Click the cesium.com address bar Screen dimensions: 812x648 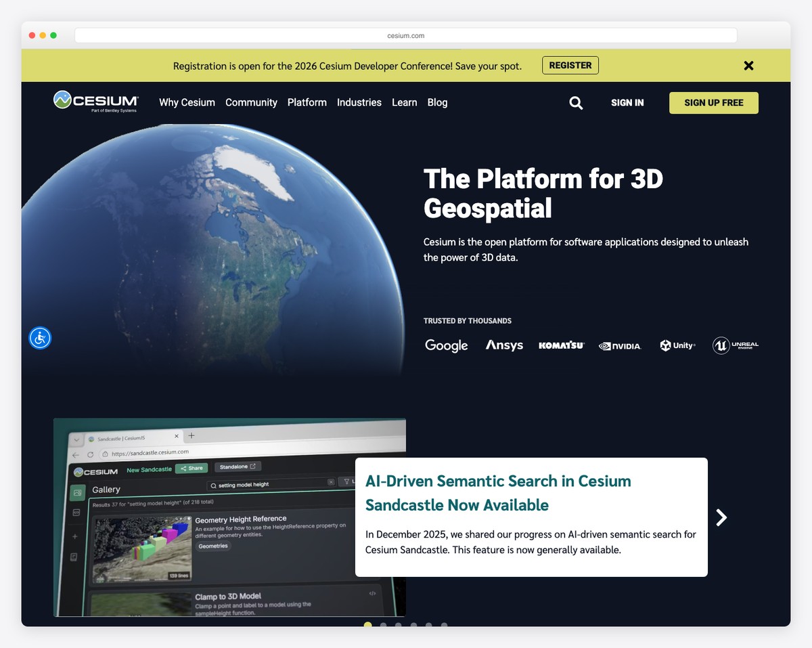405,35
